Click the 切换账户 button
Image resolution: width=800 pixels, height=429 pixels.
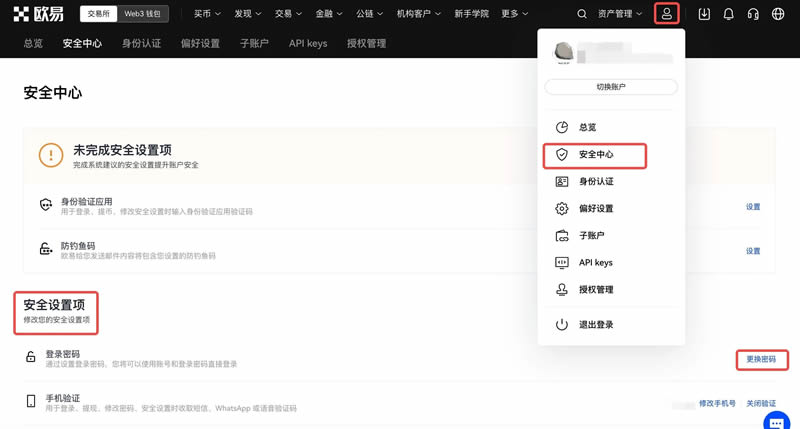(x=611, y=87)
